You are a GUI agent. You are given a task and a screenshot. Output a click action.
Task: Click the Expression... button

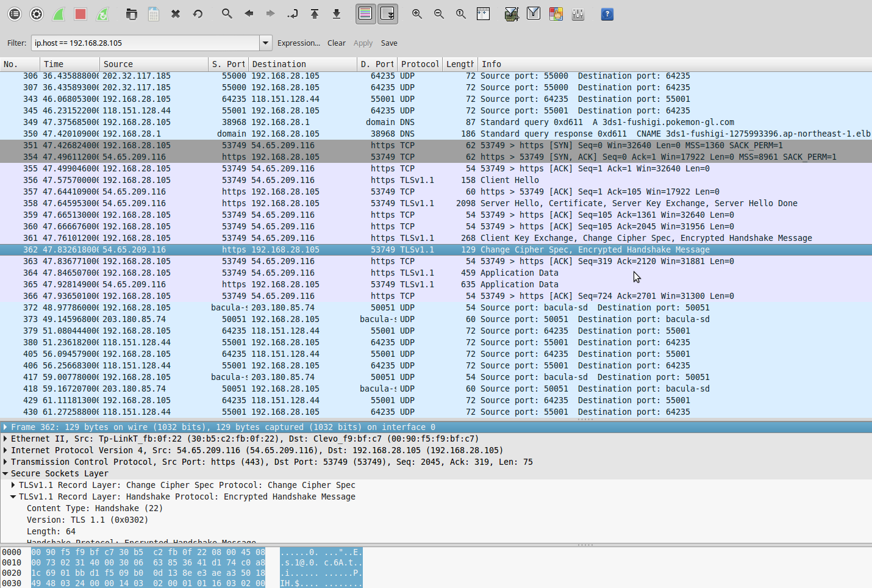pos(298,43)
